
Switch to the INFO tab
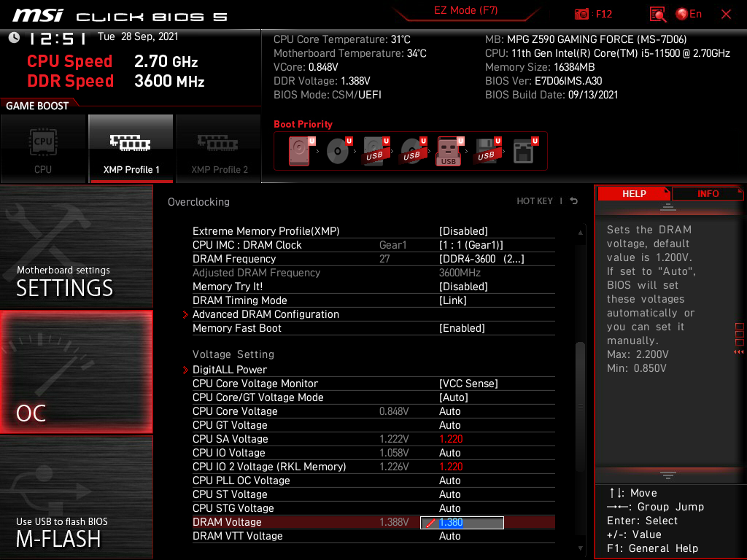click(708, 193)
